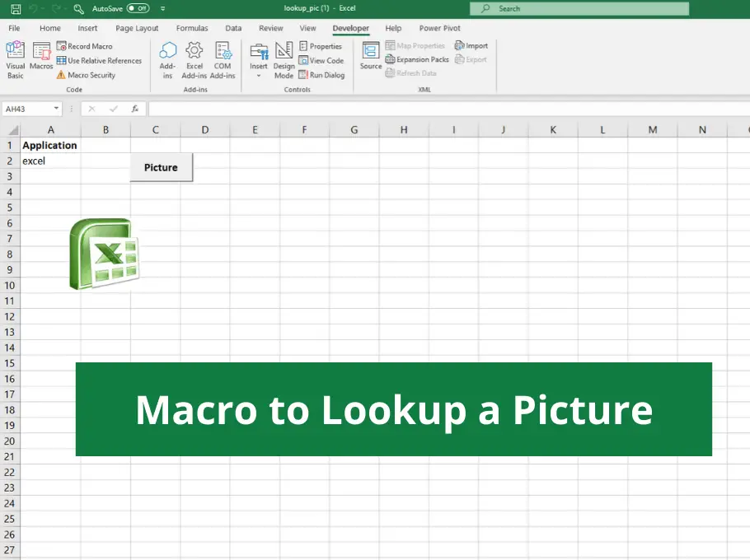
Task: Open the XML Source pane
Action: 370,59
